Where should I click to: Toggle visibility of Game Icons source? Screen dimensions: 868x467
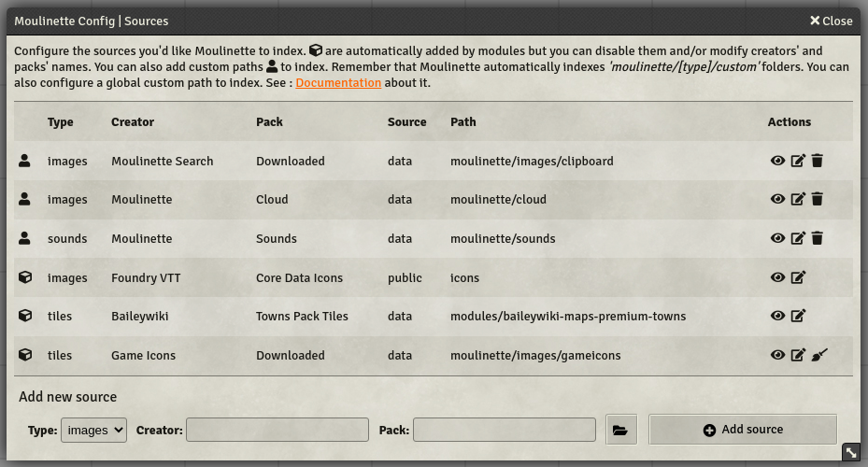pyautogui.click(x=777, y=355)
